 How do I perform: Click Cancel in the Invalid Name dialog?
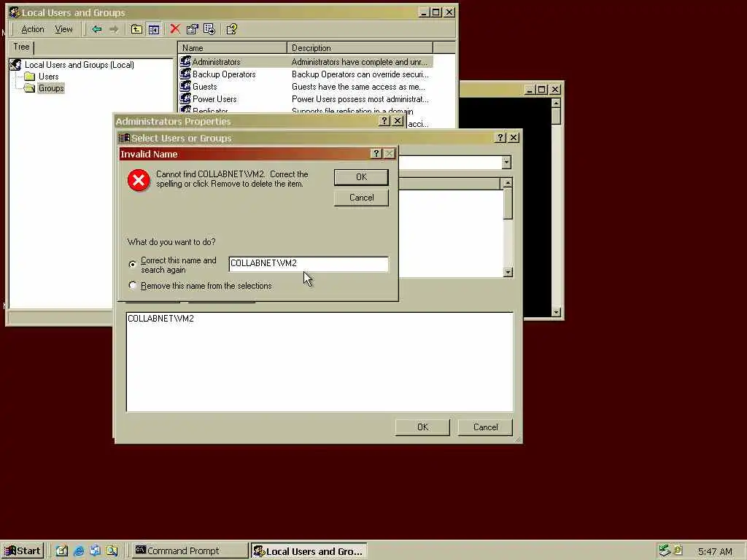coord(361,198)
